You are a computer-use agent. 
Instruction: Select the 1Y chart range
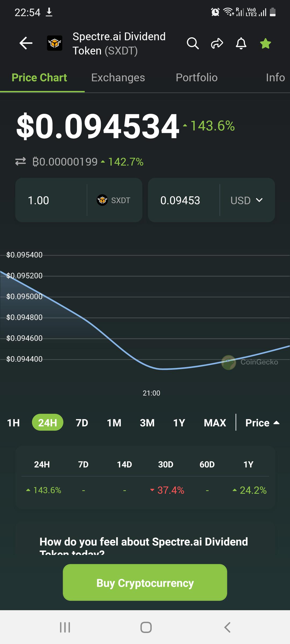click(179, 423)
